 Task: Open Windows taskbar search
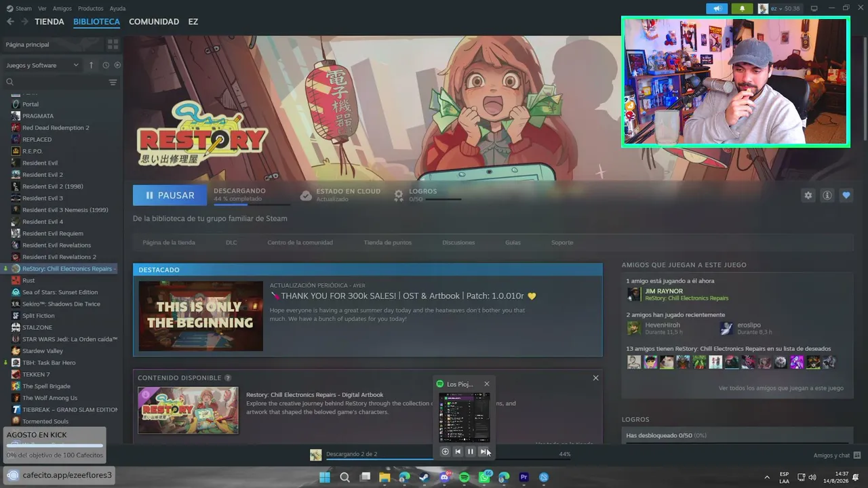coord(344,477)
